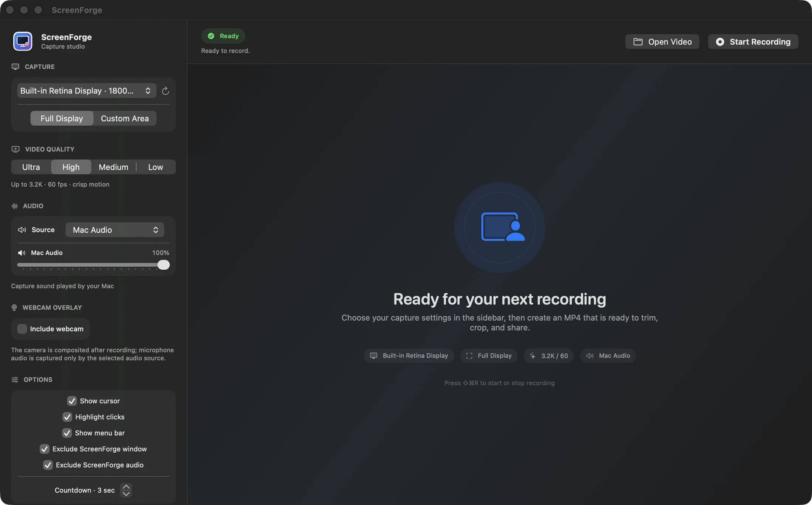Viewport: 812px width, 505px height.
Task: Uncheck Show menu bar option
Action: [67, 433]
